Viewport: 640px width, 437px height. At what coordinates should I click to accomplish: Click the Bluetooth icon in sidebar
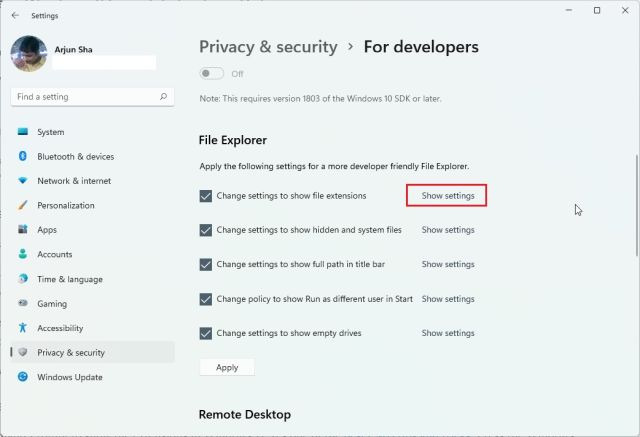pyautogui.click(x=23, y=156)
